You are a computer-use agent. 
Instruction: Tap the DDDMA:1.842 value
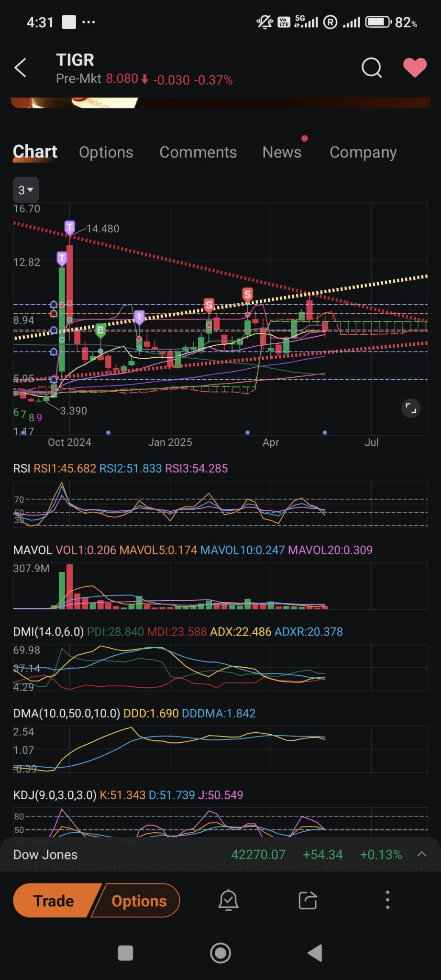pyautogui.click(x=219, y=714)
